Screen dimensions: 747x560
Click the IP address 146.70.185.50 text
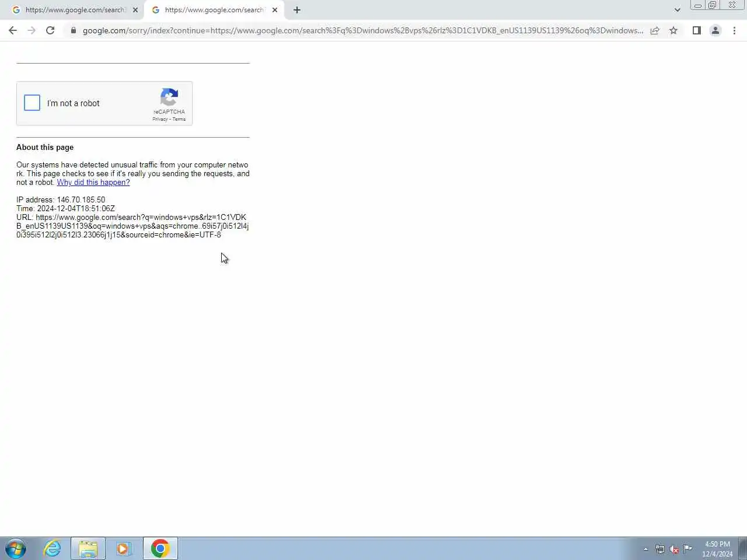pyautogui.click(x=61, y=200)
